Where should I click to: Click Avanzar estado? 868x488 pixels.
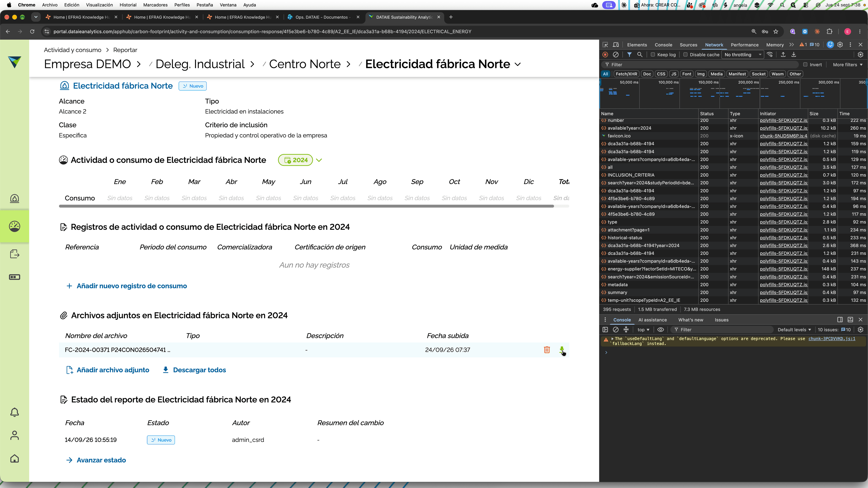96,460
